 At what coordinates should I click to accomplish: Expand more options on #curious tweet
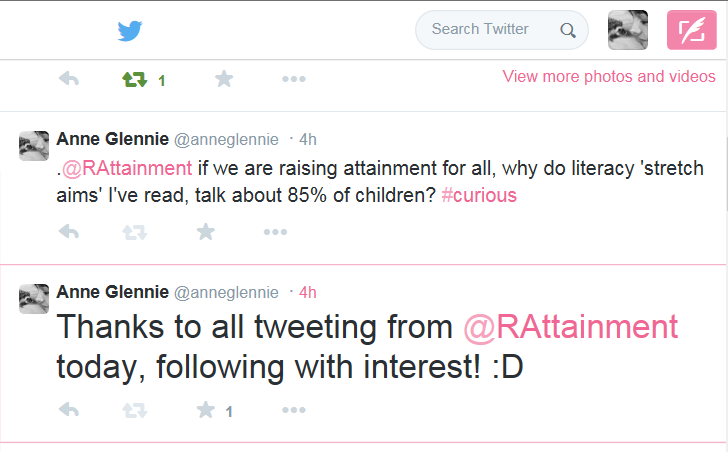[x=275, y=232]
